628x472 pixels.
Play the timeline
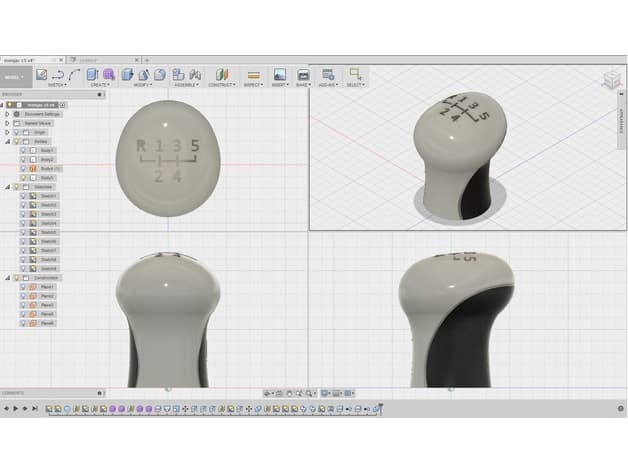16,408
